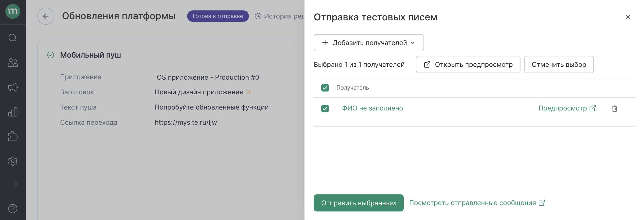Open the Предпросмотр link for the recipient

567,108
